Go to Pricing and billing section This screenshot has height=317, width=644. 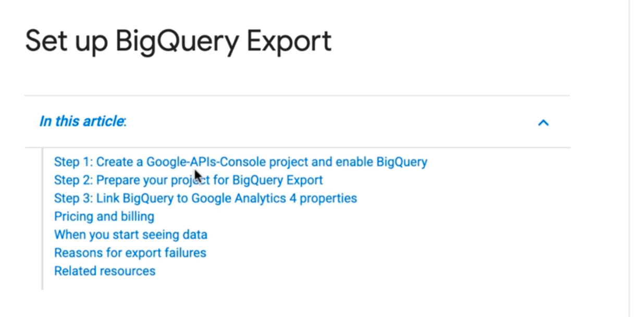tap(104, 216)
